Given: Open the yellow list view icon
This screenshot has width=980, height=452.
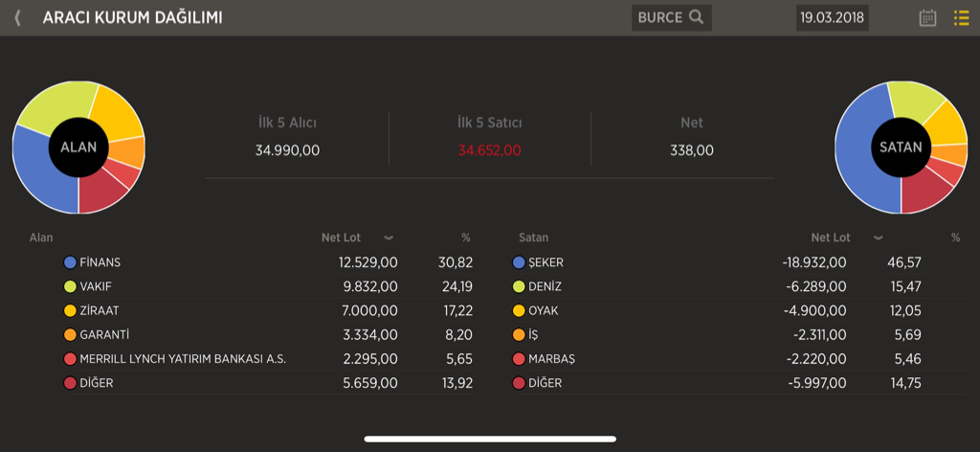Looking at the screenshot, I should click(x=961, y=17).
